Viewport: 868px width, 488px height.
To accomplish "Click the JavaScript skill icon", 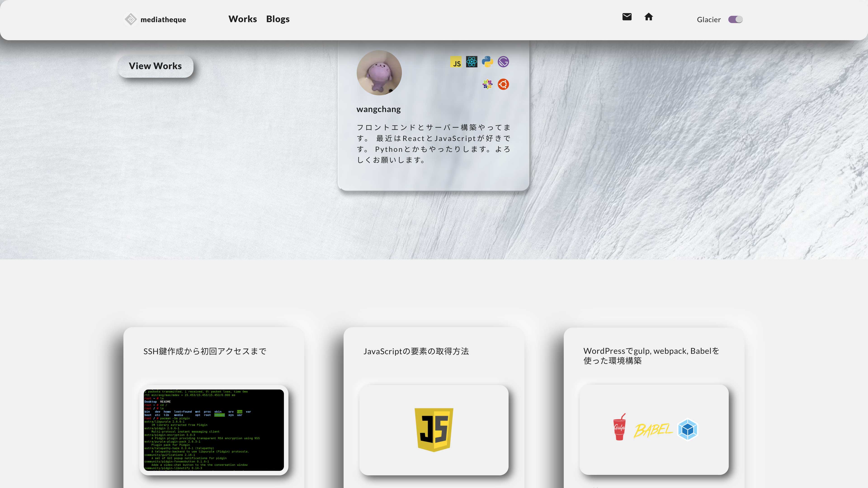I will coord(456,62).
